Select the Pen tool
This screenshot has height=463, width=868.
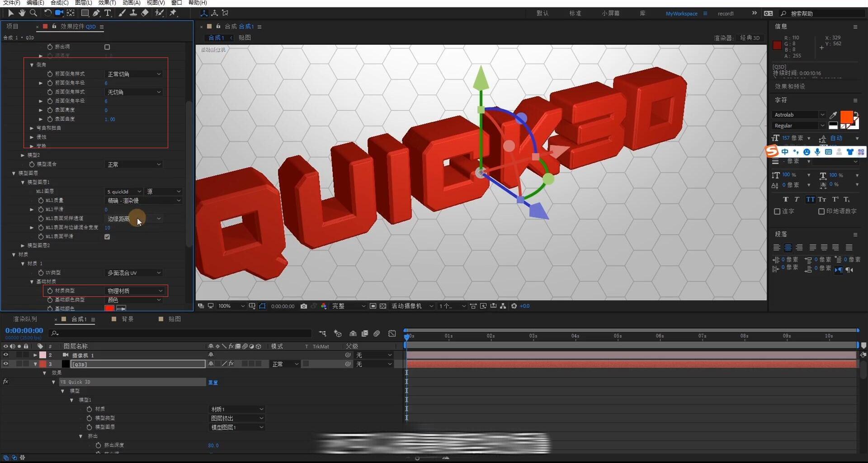[x=96, y=13]
